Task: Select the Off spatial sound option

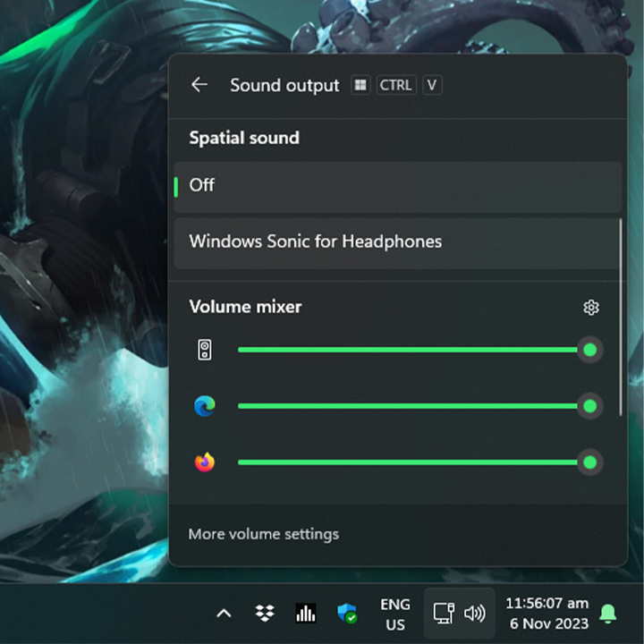Action: [397, 187]
